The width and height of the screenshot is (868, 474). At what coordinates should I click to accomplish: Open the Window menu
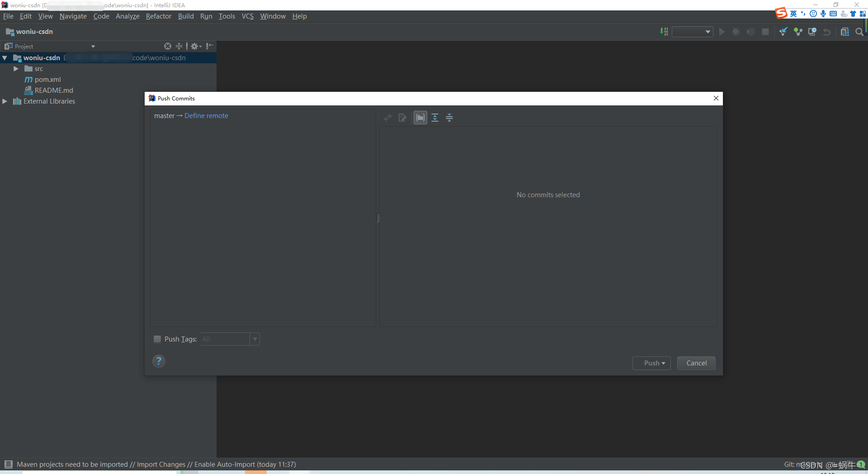(x=273, y=16)
